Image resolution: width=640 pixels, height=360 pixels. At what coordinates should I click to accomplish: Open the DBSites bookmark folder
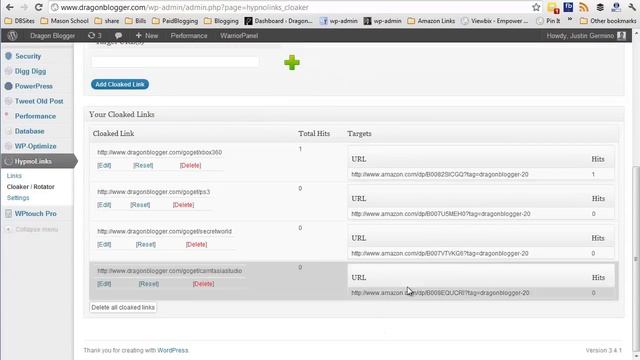coord(20,21)
